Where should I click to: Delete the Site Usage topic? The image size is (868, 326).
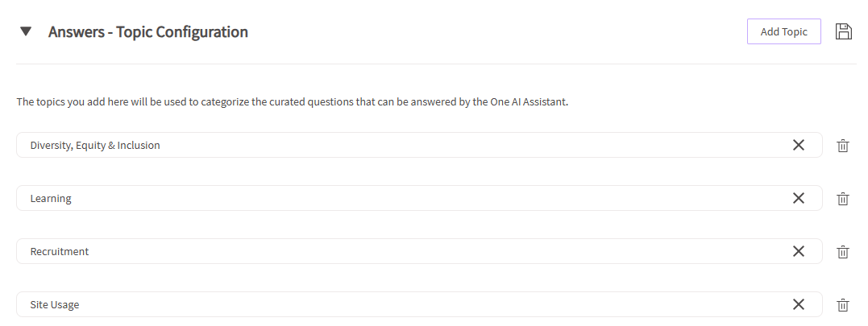pos(843,305)
